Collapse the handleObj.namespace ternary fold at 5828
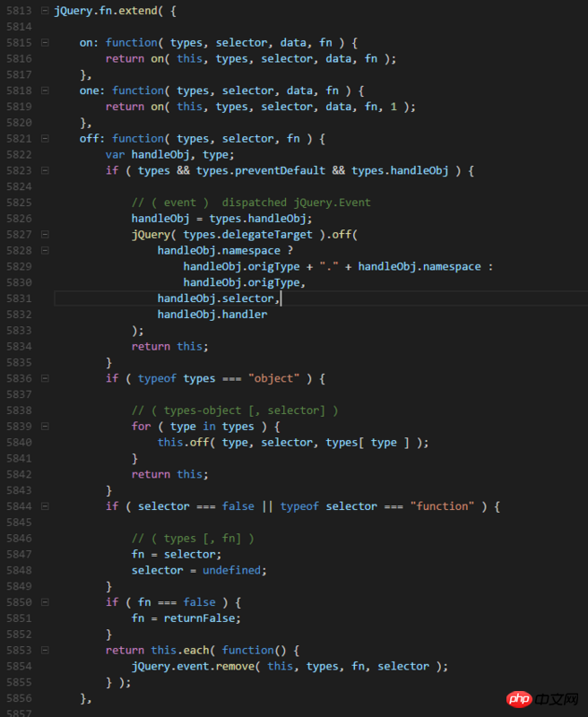 point(45,251)
